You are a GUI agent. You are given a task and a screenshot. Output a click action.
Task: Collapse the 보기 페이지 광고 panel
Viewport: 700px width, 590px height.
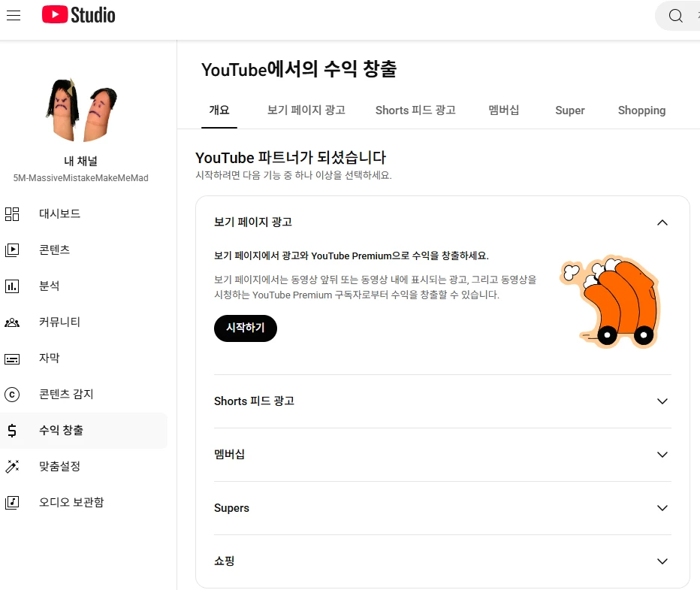(662, 222)
